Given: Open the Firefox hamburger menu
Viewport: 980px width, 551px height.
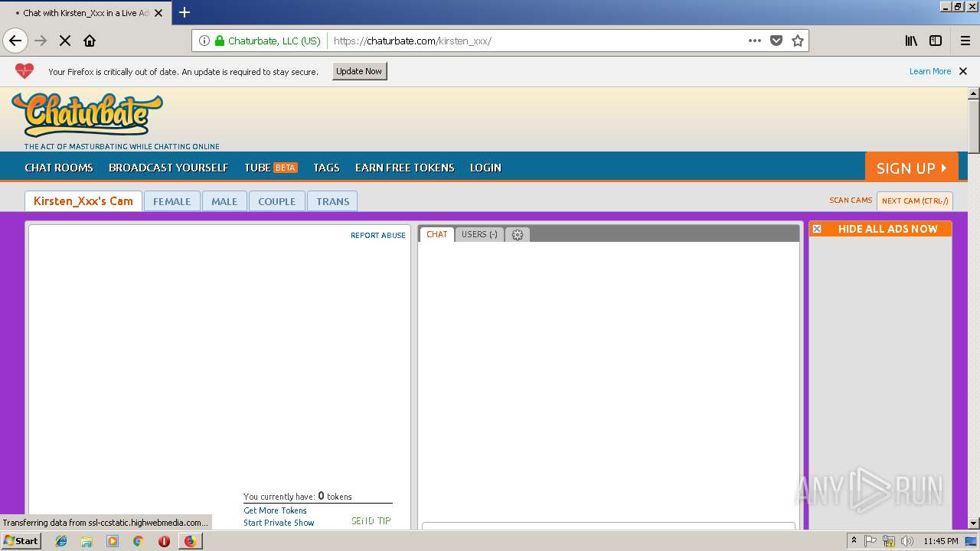Looking at the screenshot, I should tap(965, 41).
